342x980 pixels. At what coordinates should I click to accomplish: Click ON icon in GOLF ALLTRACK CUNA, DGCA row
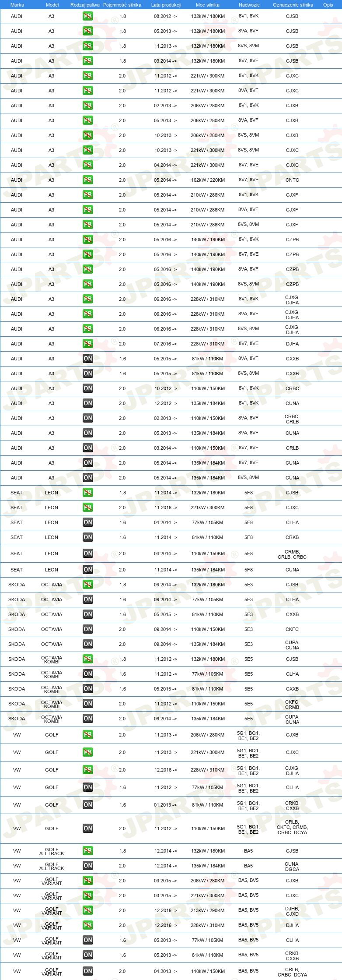[87, 866]
